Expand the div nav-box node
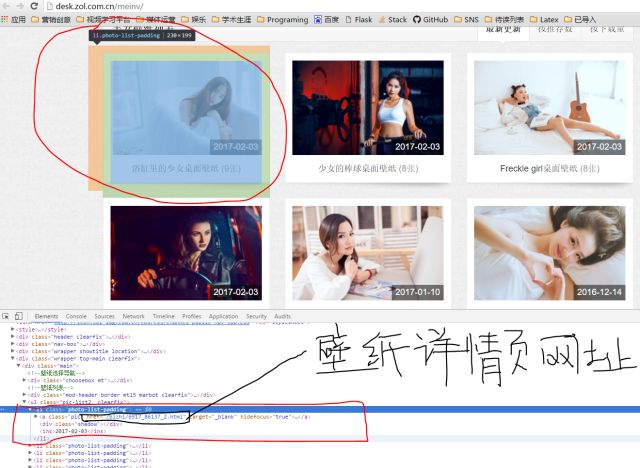This screenshot has height=468, width=640. 13,344
